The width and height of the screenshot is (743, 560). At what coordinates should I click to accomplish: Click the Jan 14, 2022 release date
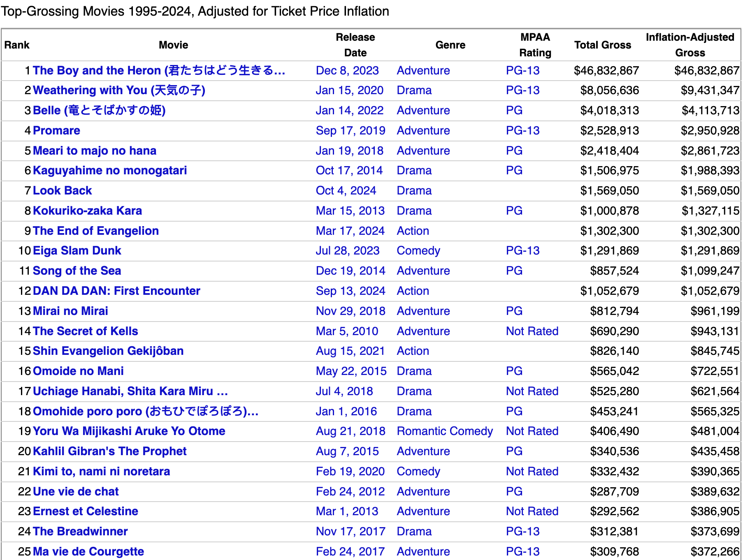[350, 110]
